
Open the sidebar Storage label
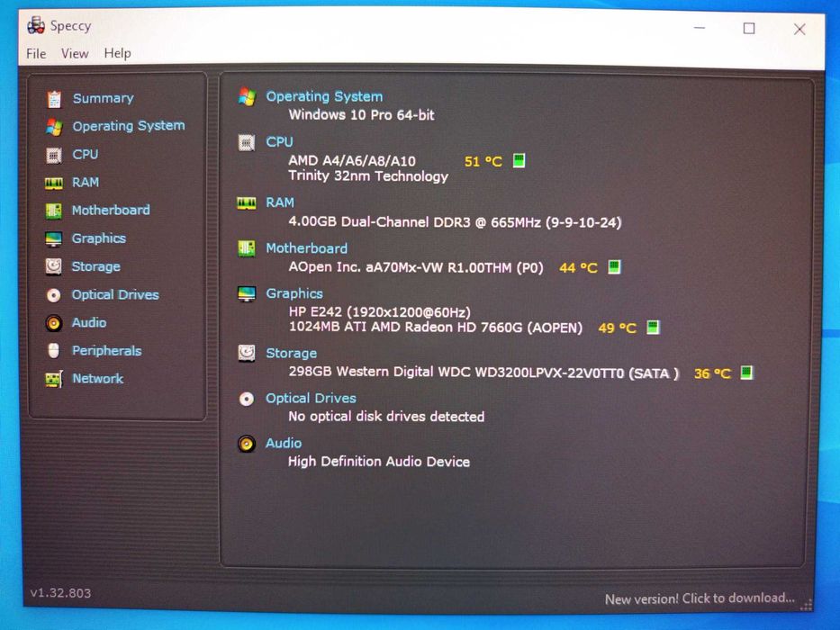[x=96, y=266]
